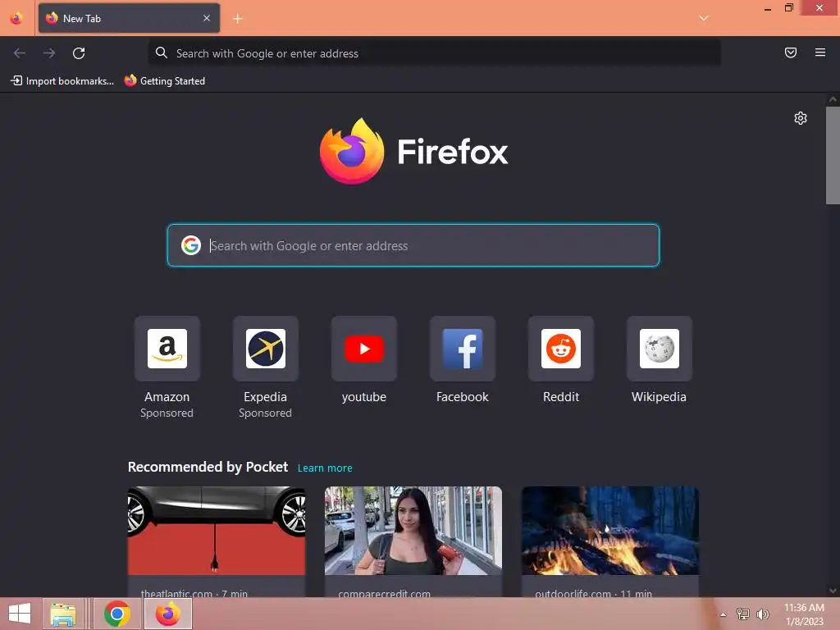Minimize the Firefox window
The width and height of the screenshot is (840, 630).
tap(768, 8)
